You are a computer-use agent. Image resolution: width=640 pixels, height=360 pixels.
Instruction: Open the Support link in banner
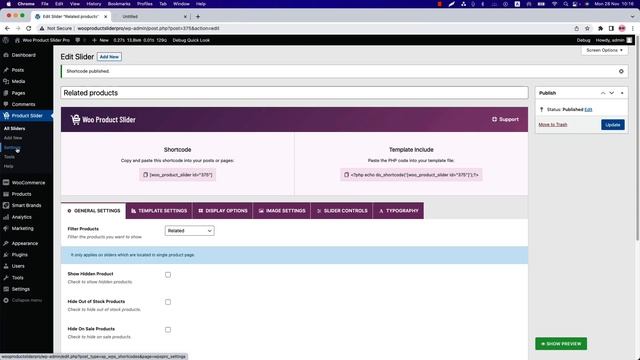click(x=505, y=119)
